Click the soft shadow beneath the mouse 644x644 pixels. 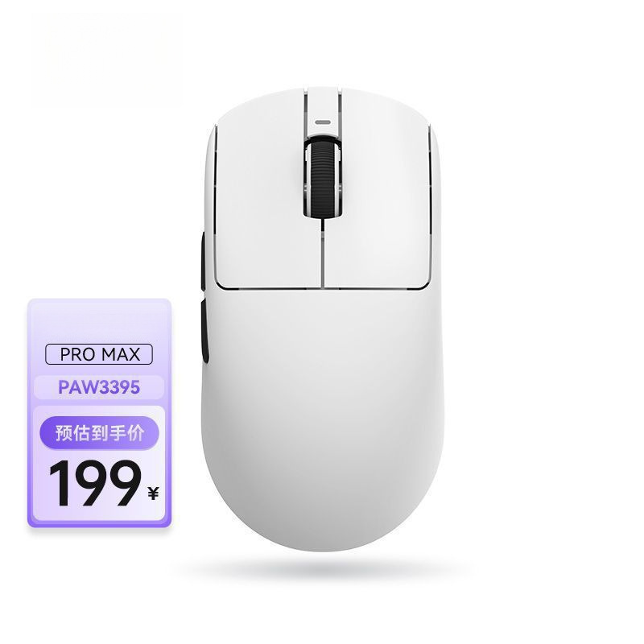click(x=323, y=569)
